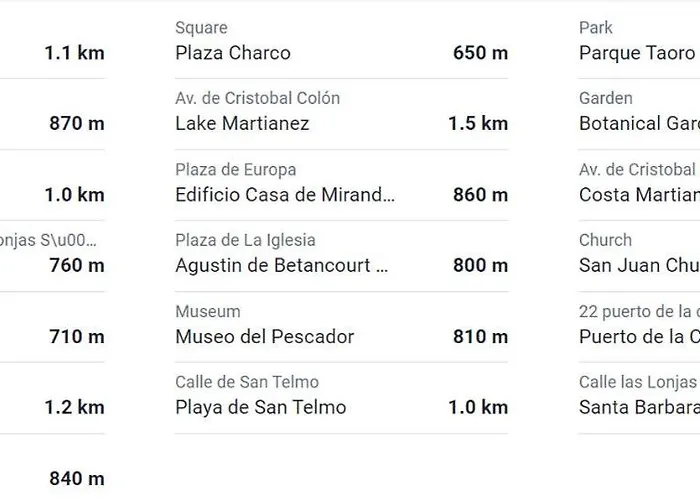Click the Calle de San Telmo label

(247, 382)
